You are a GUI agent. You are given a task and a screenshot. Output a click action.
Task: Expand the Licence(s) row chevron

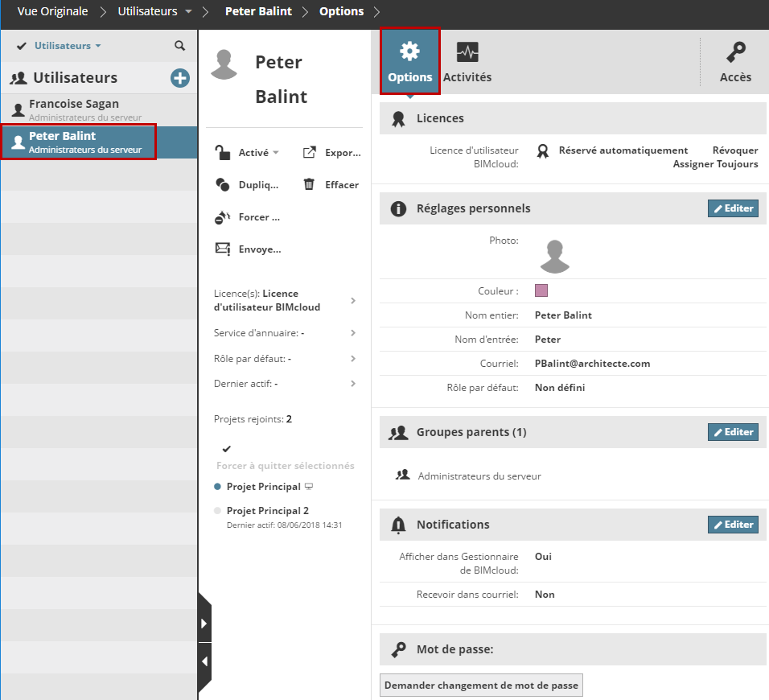[x=353, y=301]
